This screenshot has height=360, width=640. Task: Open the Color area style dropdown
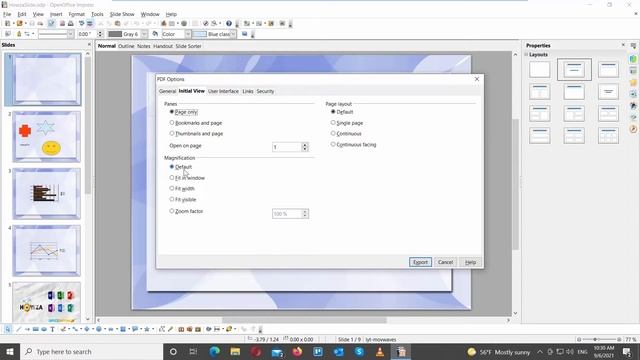(188, 34)
